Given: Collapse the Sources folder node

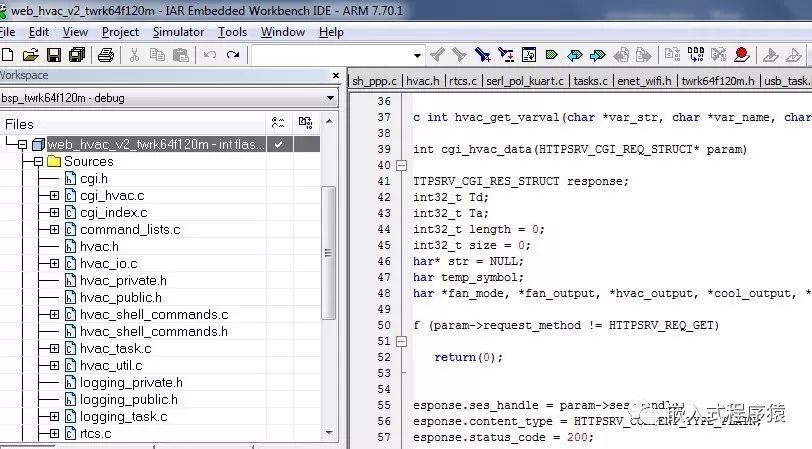Looking at the screenshot, I should [38, 162].
